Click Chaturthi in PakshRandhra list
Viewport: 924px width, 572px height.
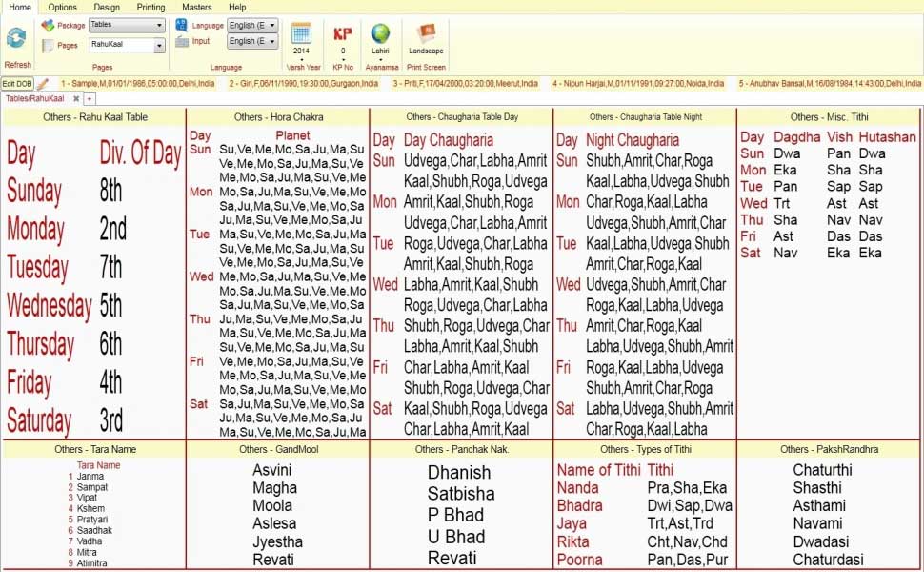coord(822,470)
